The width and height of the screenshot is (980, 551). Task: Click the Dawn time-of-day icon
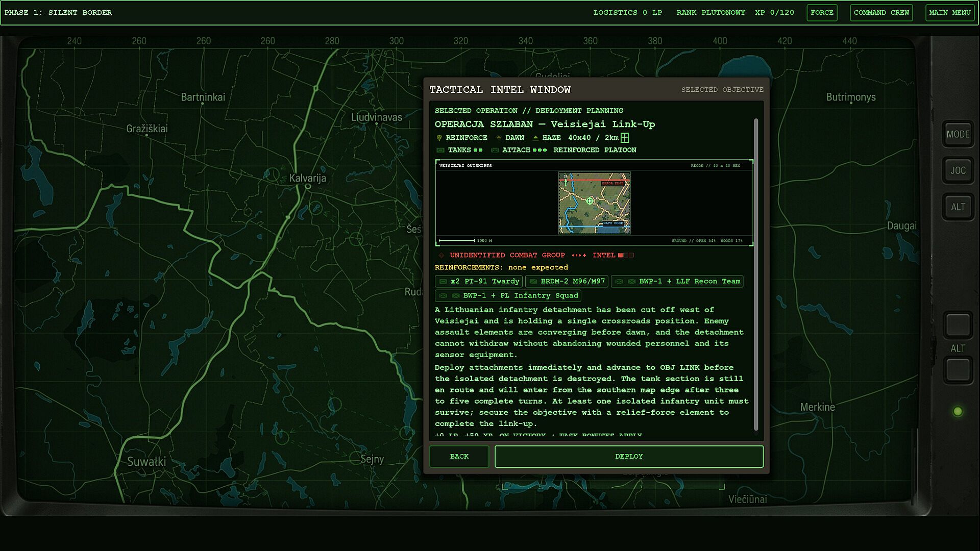coord(499,138)
